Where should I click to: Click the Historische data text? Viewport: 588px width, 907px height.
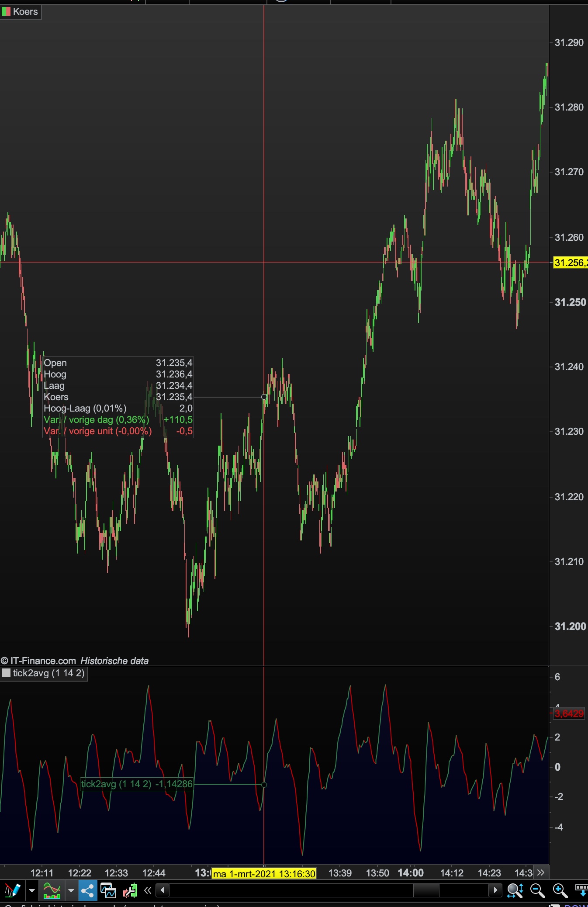pos(114,661)
